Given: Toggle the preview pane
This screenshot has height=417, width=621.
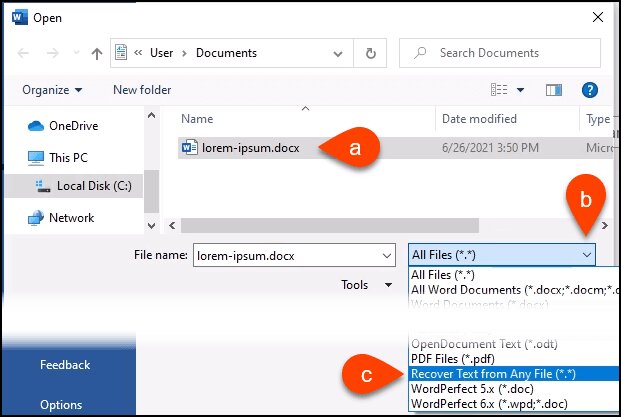Looking at the screenshot, I should pos(554,90).
